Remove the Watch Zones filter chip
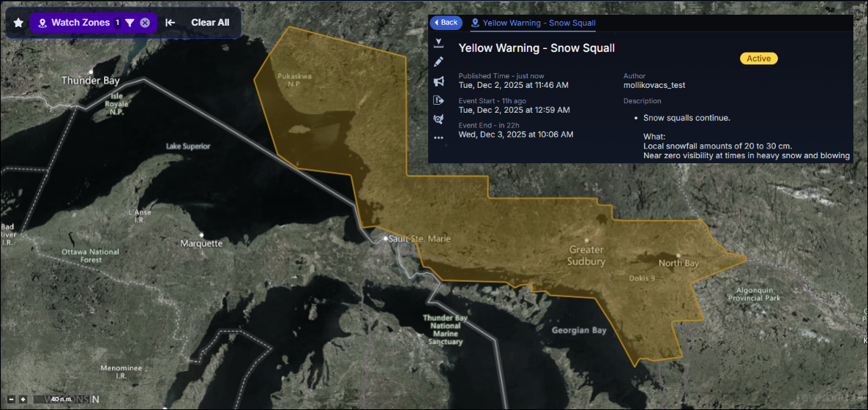This screenshot has width=868, height=410. pos(145,23)
